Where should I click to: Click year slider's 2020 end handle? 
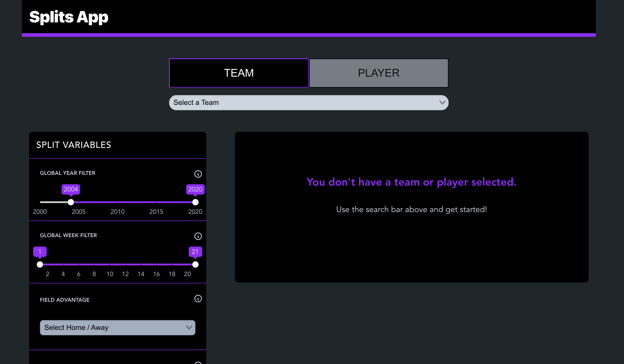[195, 202]
